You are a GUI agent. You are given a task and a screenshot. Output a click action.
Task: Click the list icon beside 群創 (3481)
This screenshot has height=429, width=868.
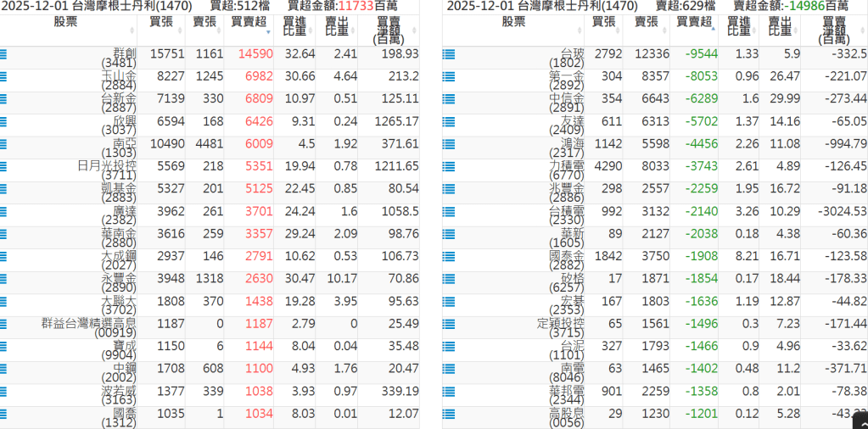4,53
